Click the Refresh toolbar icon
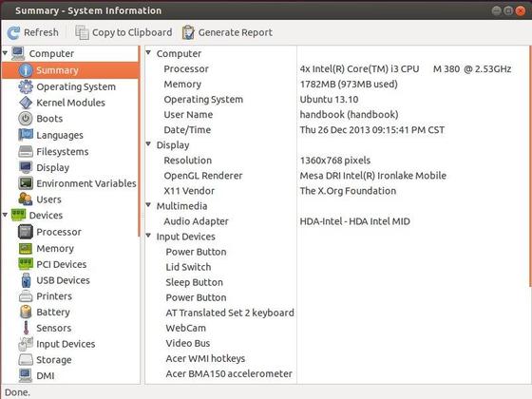Viewport: 532px width, 399px height. (x=14, y=33)
